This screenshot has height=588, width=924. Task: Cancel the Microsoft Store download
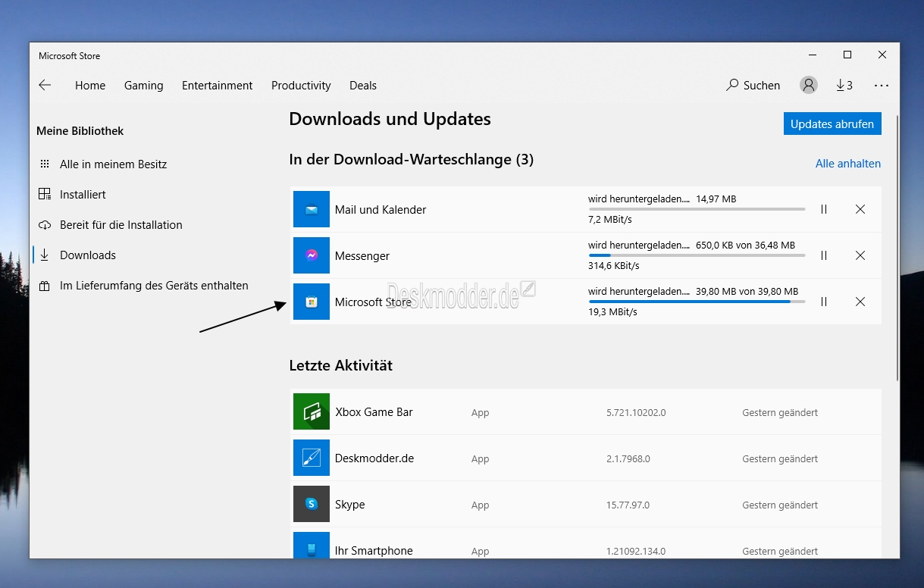tap(860, 302)
